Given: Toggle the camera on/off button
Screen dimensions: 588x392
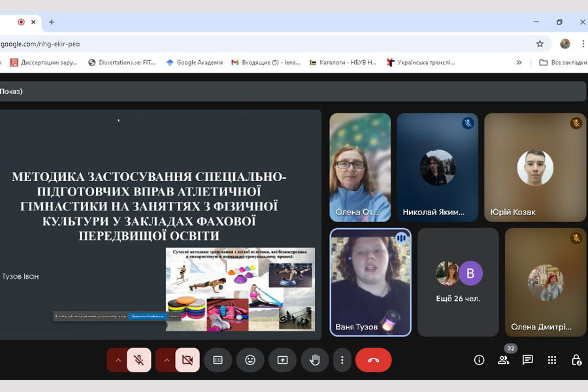Looking at the screenshot, I should point(188,360).
